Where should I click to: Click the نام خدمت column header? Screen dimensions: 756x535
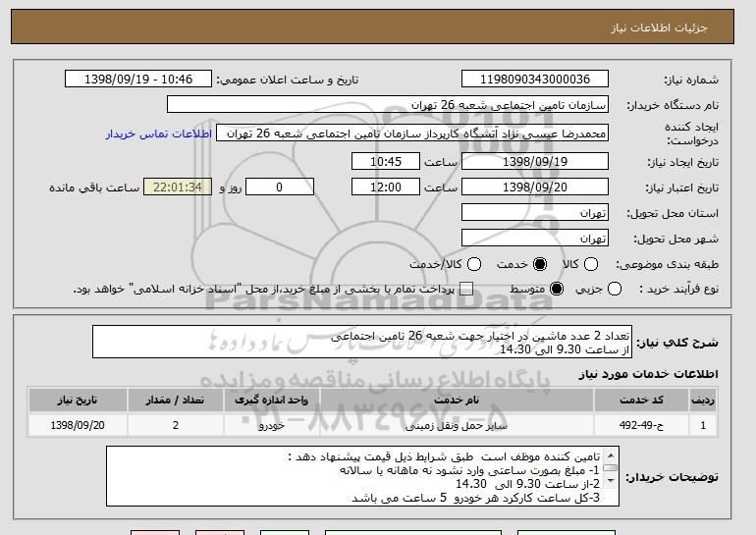pos(457,401)
